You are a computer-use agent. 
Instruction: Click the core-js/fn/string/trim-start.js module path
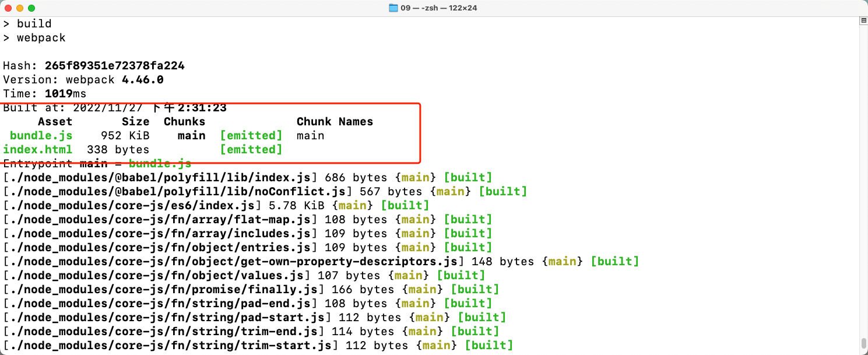pyautogui.click(x=171, y=346)
